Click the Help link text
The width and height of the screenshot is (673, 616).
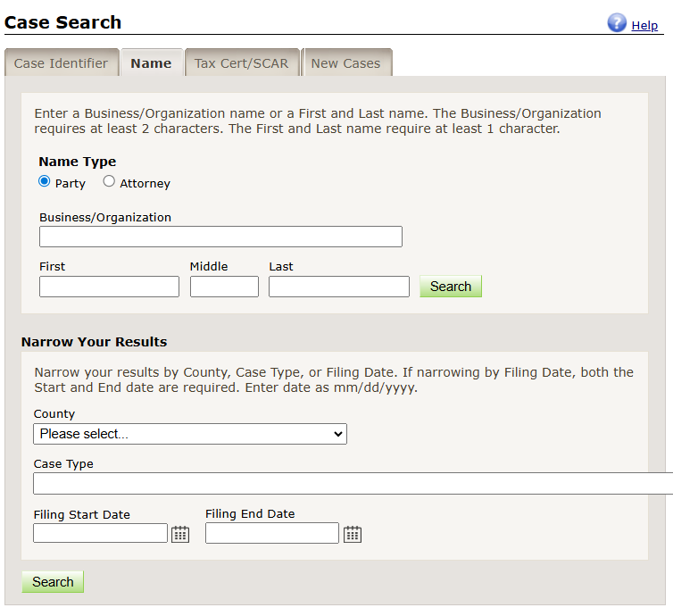pyautogui.click(x=644, y=26)
